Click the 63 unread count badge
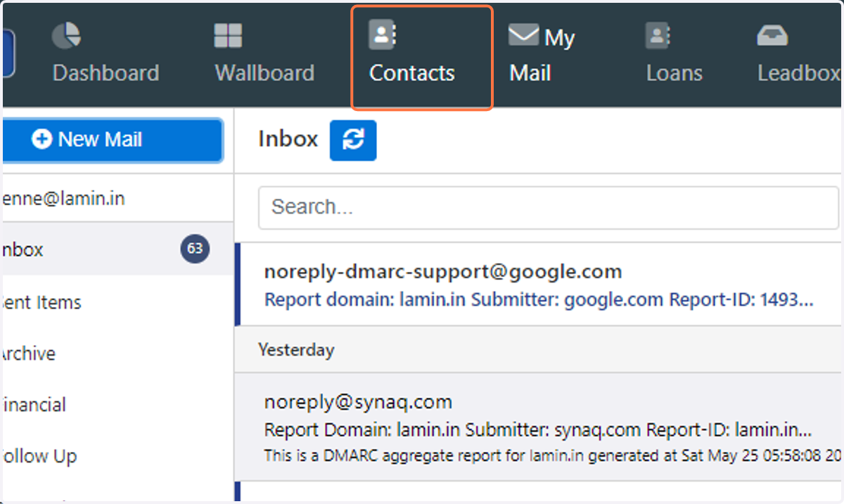 [x=195, y=249]
